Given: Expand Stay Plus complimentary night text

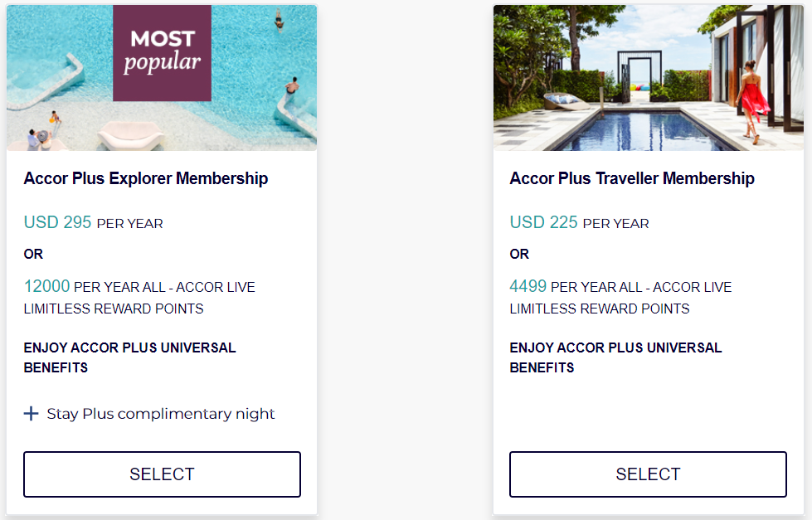Looking at the screenshot, I should tap(161, 414).
